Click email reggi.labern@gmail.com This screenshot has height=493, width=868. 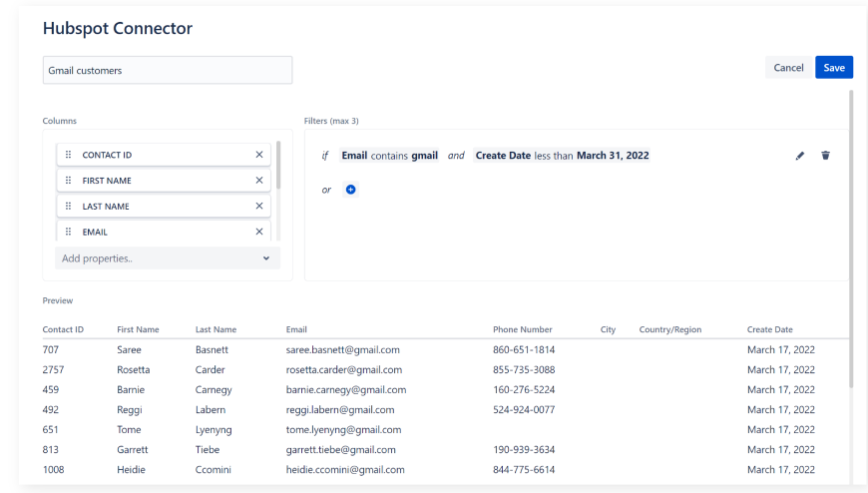[340, 409]
